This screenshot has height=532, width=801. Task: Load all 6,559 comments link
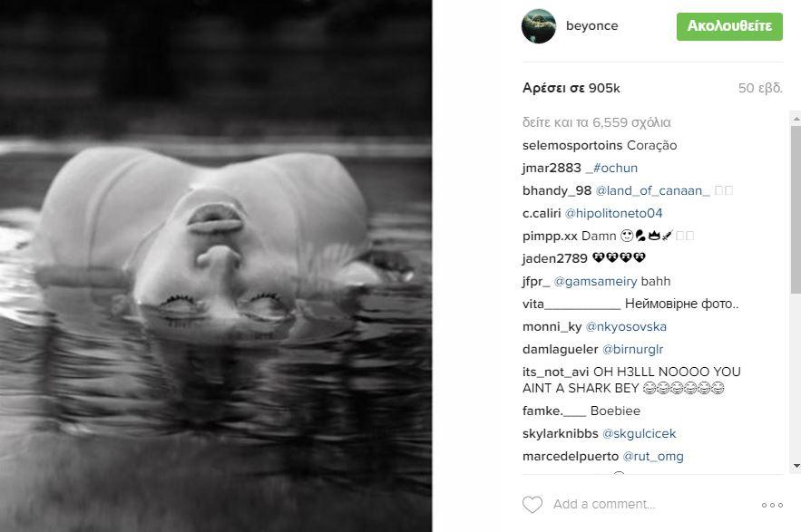[x=596, y=122]
